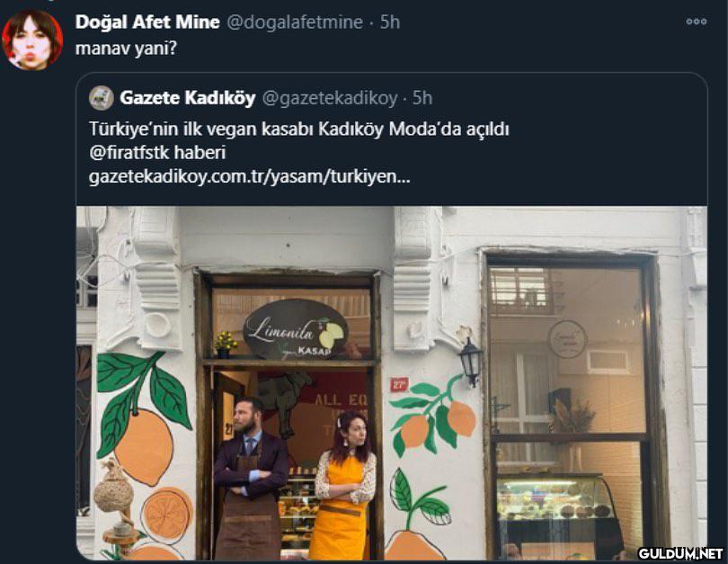Open the quoted tweet headline text
Viewport: 728px width, 564px height.
tap(299, 129)
